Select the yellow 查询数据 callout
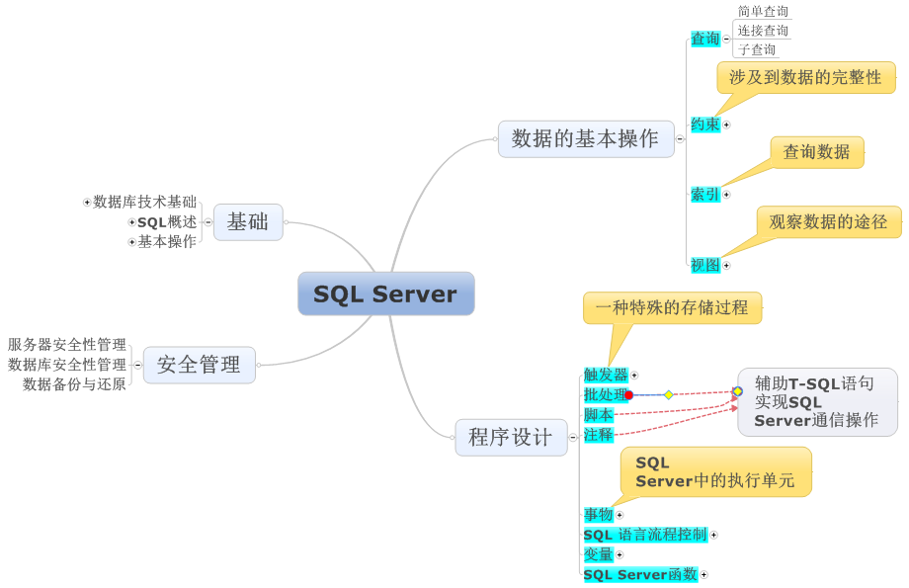The width and height of the screenshot is (909, 588). (x=816, y=152)
